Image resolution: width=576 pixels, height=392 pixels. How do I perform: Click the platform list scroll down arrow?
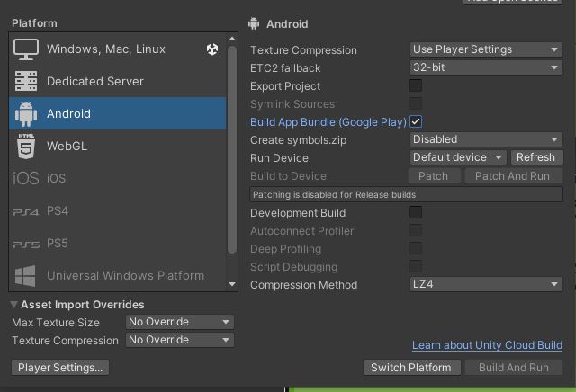pyautogui.click(x=232, y=284)
